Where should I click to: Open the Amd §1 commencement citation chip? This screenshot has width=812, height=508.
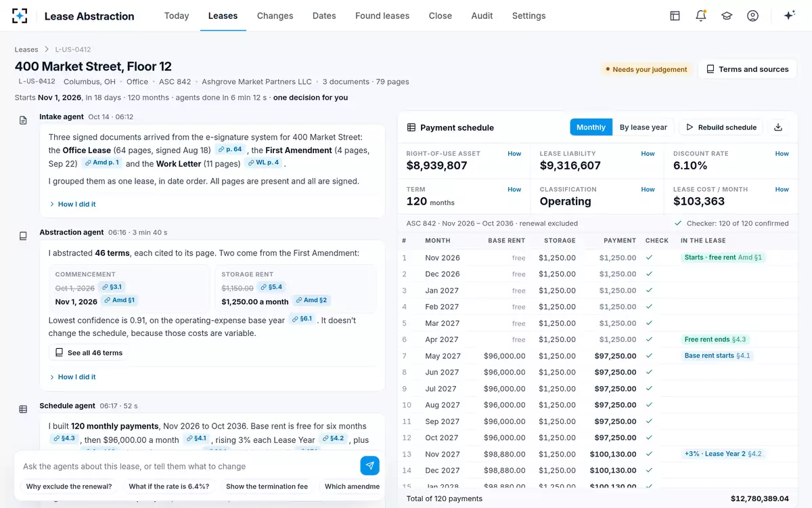[x=119, y=301]
